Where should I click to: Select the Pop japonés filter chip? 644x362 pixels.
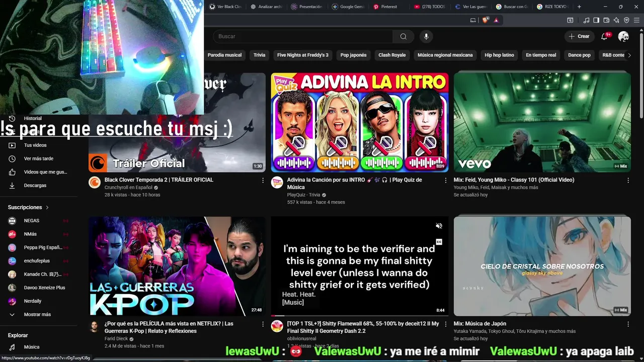pyautogui.click(x=353, y=55)
